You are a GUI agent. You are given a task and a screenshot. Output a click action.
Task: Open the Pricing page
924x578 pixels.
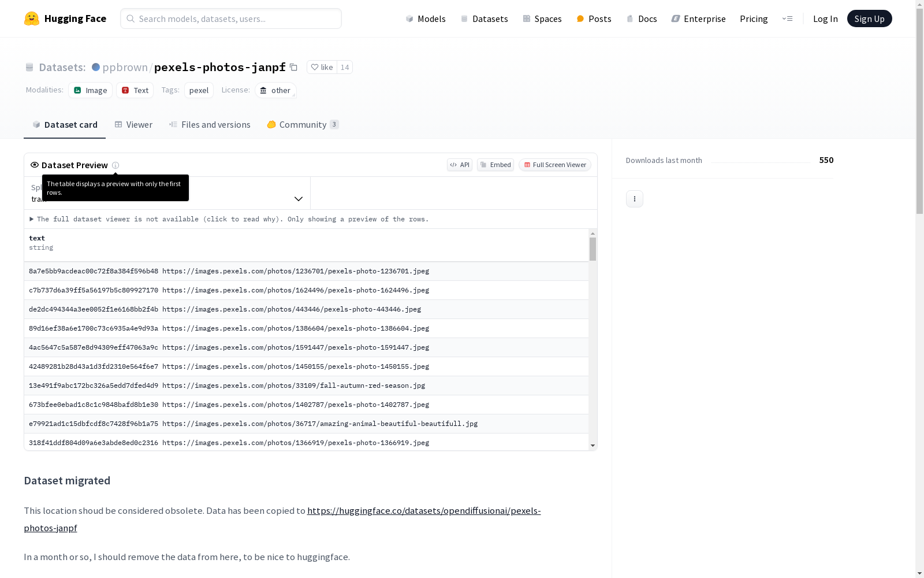tap(754, 18)
